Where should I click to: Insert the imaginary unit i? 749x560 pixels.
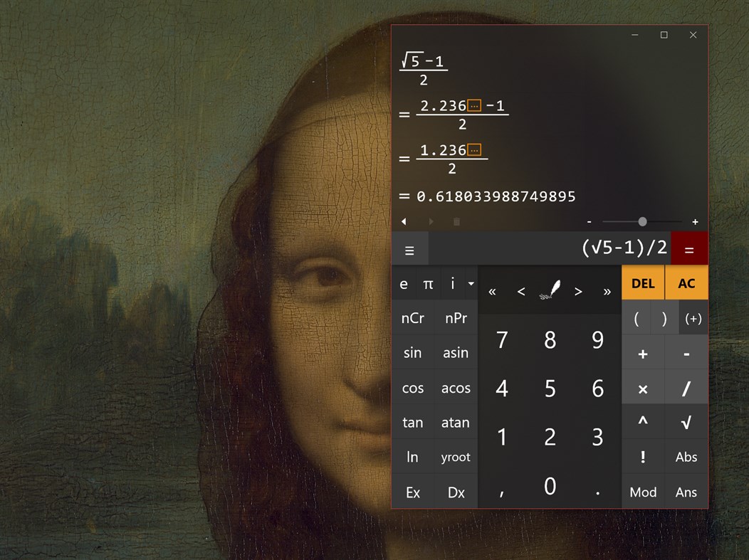(x=452, y=283)
